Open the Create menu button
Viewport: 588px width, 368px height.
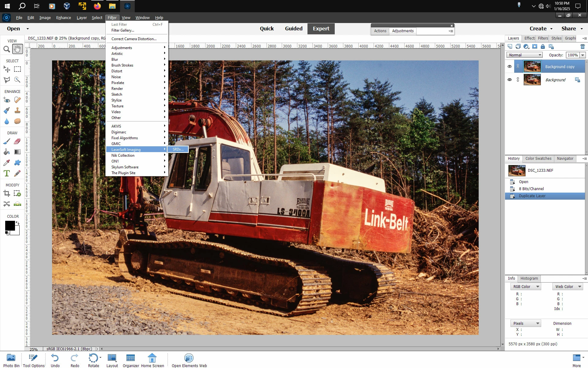541,29
